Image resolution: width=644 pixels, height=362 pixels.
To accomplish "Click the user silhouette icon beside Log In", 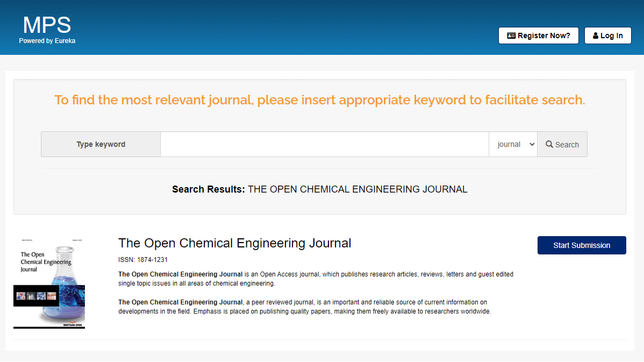I will coord(596,36).
